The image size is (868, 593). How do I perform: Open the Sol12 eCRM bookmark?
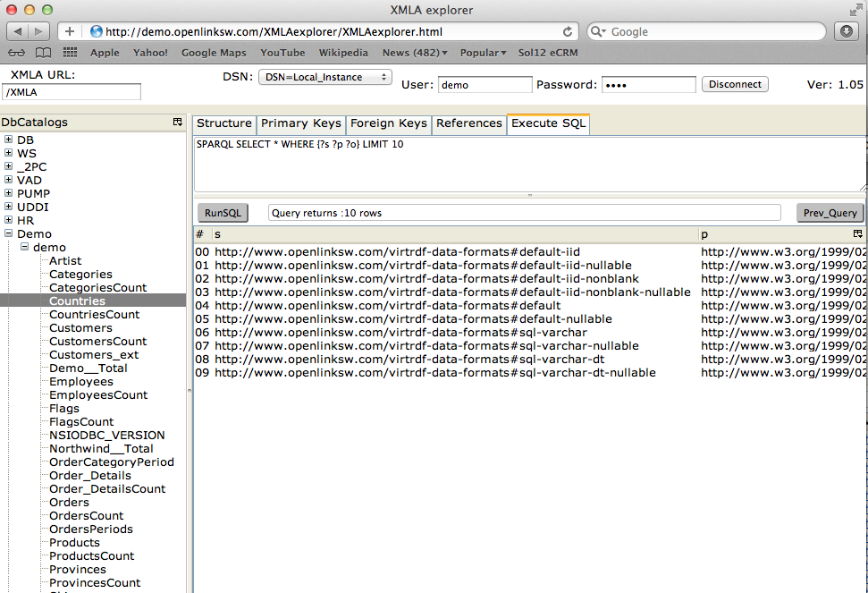548,53
